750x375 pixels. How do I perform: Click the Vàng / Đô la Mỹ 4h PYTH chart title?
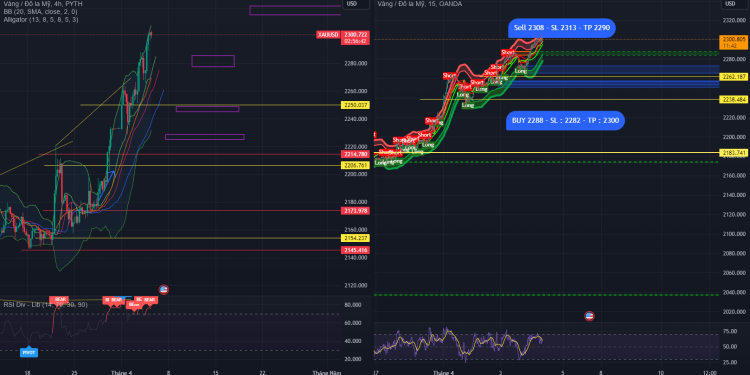click(44, 3)
